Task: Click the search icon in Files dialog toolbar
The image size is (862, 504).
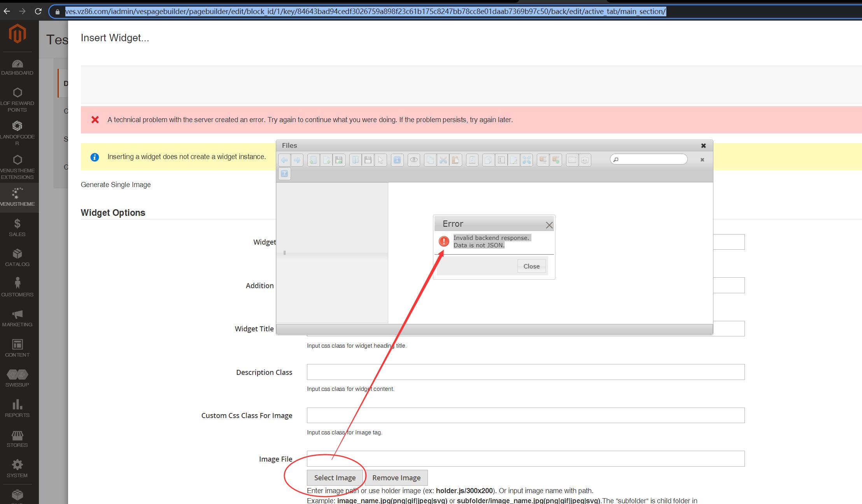Action: [x=617, y=159]
